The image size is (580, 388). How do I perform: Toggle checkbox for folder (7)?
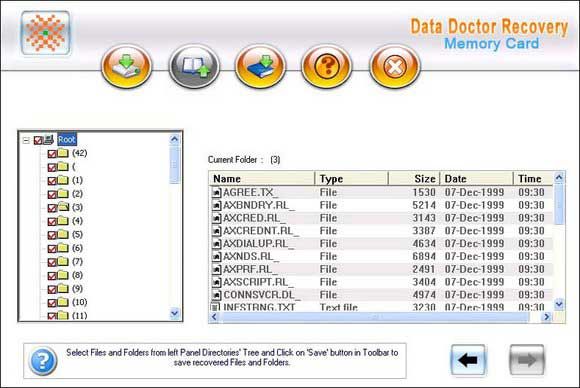coord(52,262)
